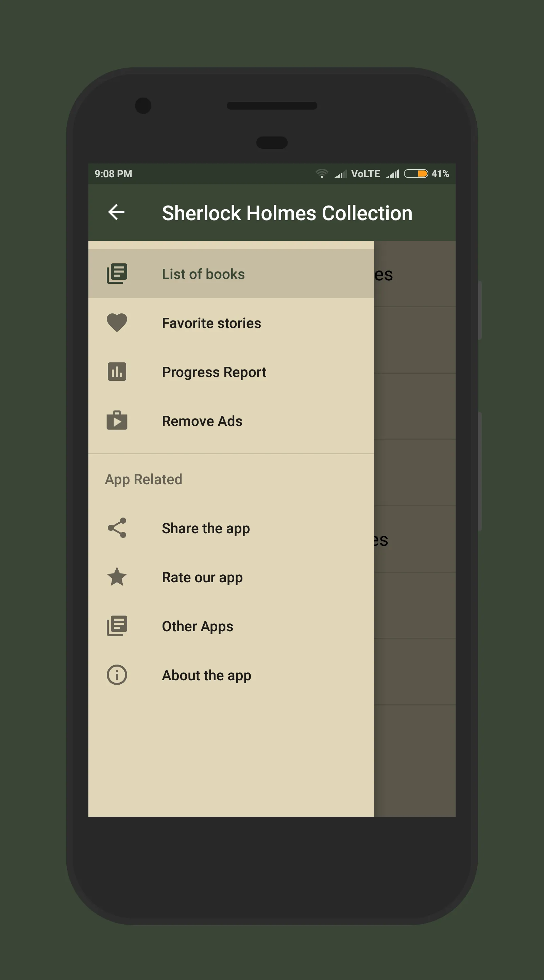Open Other Apps

tap(231, 626)
